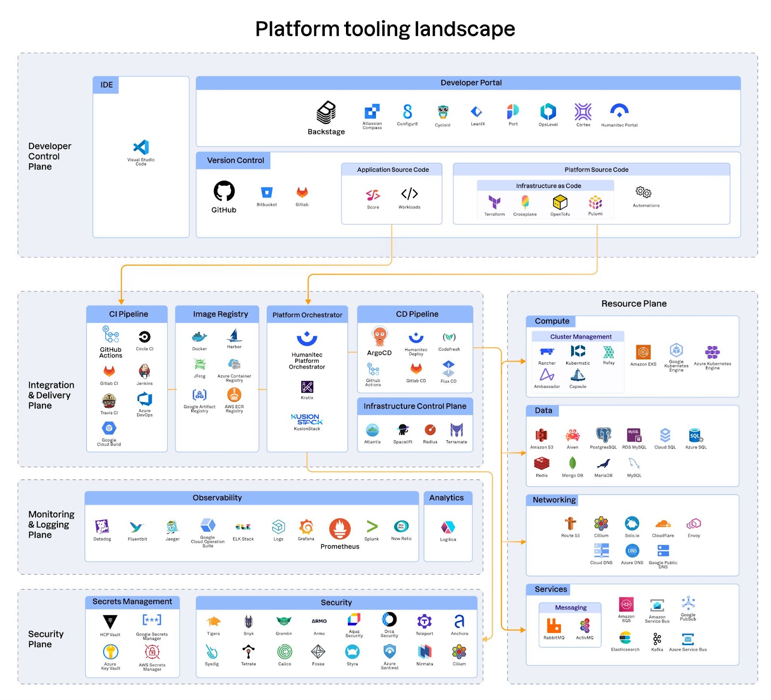Click the Backstage logo in Developer Portal
The height and width of the screenshot is (700, 771).
click(x=326, y=112)
